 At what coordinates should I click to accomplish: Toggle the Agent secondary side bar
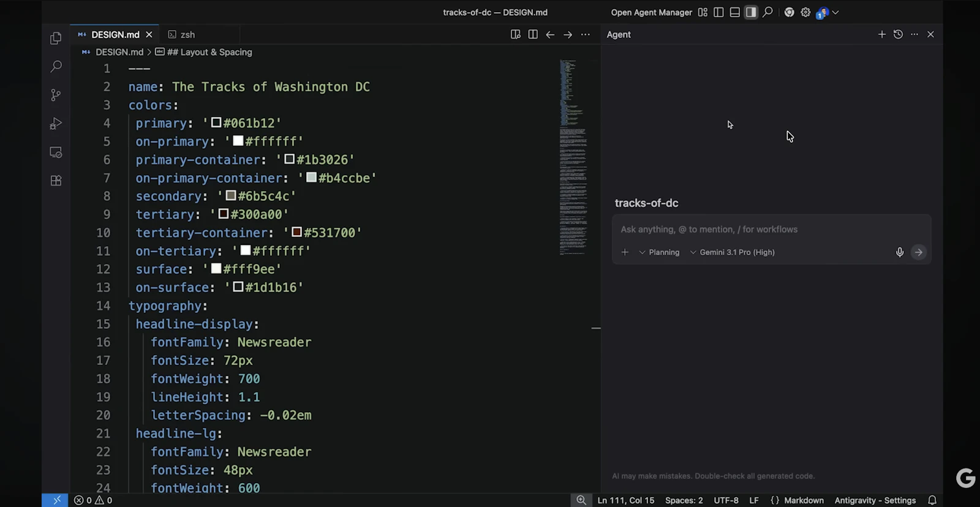pos(751,12)
